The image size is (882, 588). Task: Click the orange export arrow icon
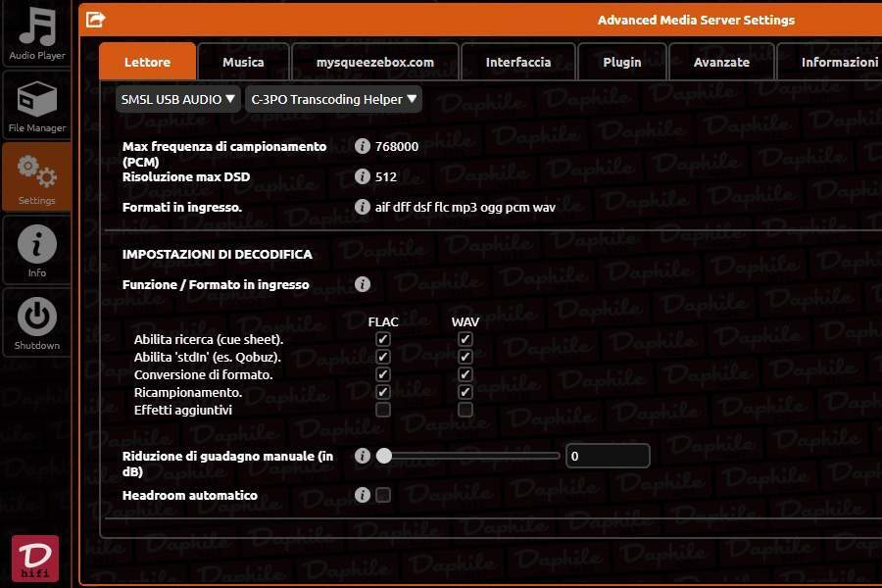pyautogui.click(x=96, y=20)
